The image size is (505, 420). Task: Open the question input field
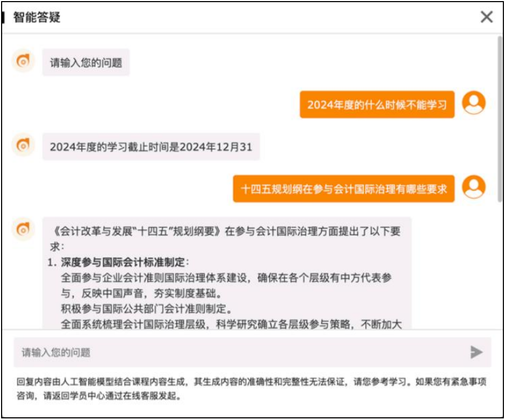tap(215, 352)
